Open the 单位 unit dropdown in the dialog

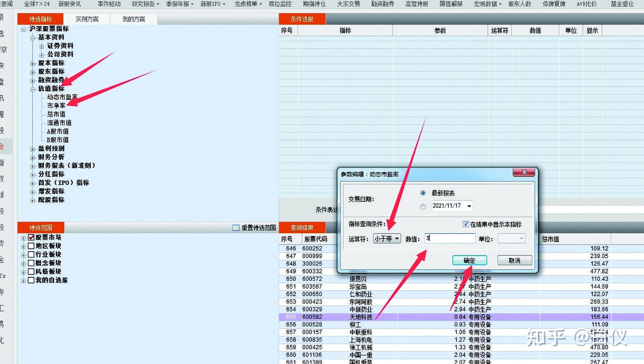pyautogui.click(x=511, y=238)
